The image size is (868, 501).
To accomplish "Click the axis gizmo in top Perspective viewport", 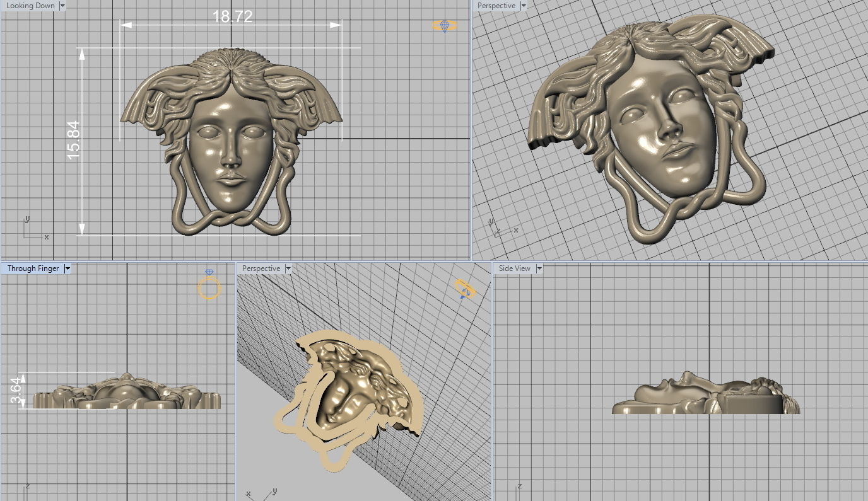I will [503, 229].
